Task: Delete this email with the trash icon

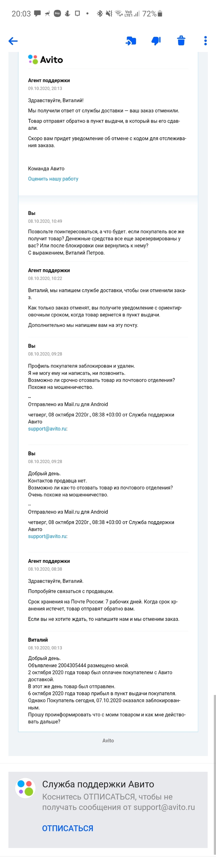Action: pos(181,41)
